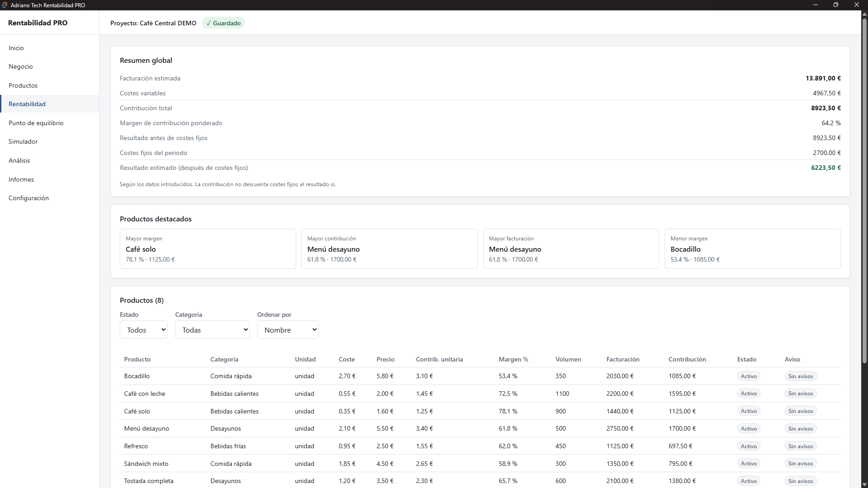
Task: Click the scrollbar up arrow
Action: [864, 14]
